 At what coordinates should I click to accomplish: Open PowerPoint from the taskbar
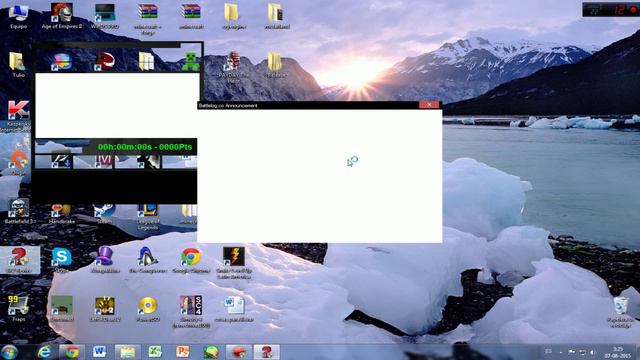(182, 352)
